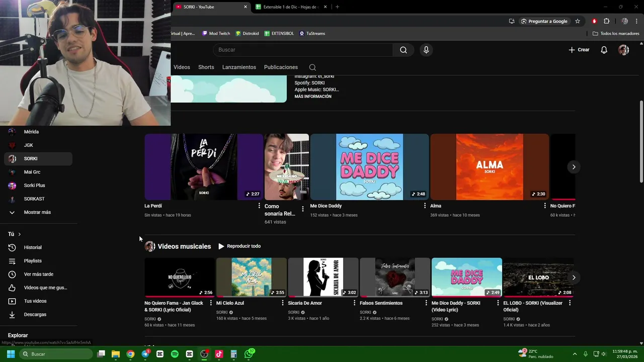Open the Chrome profile avatar
Screen dimensions: 644x362
click(624, 21)
